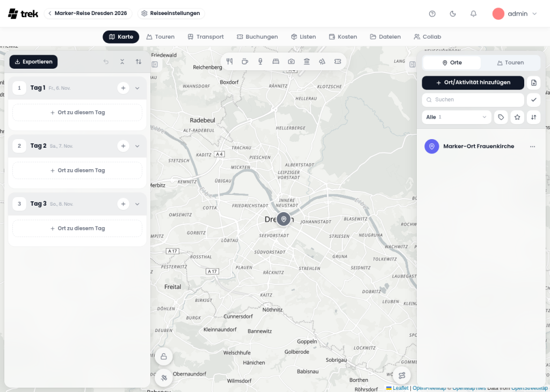The image size is (550, 392).
Task: Open the help question-mark icon
Action: pos(432,13)
